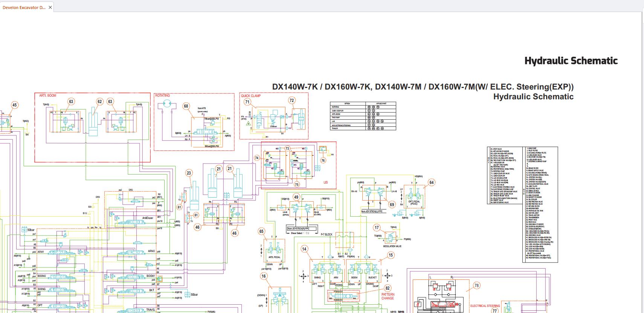Click callout number 76
Image resolution: width=644 pixels, height=313 pixels.
323,160
